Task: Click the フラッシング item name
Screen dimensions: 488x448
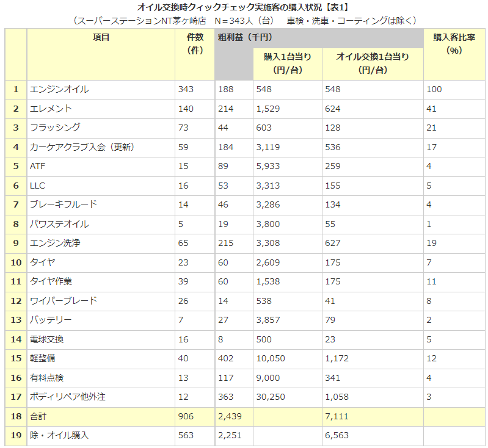Action: [55, 128]
